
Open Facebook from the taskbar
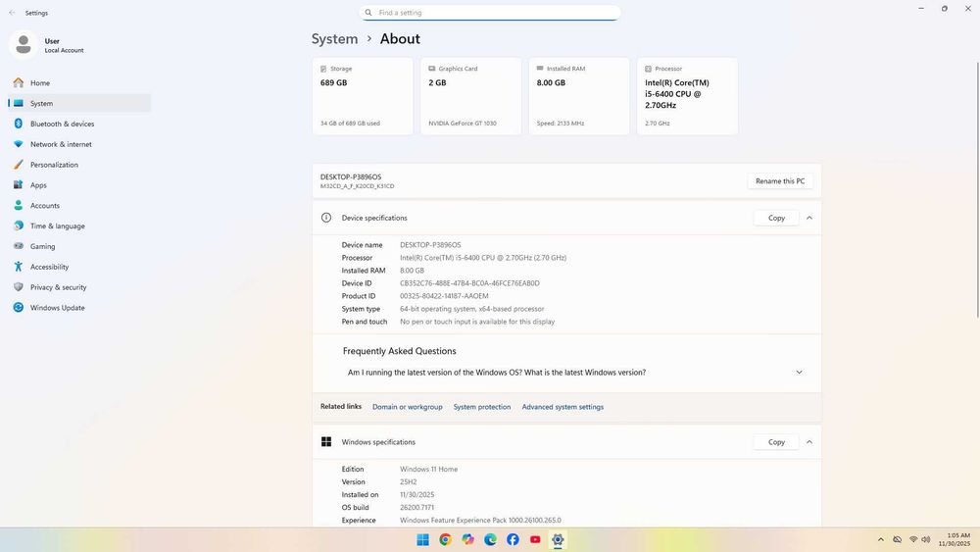(513, 539)
